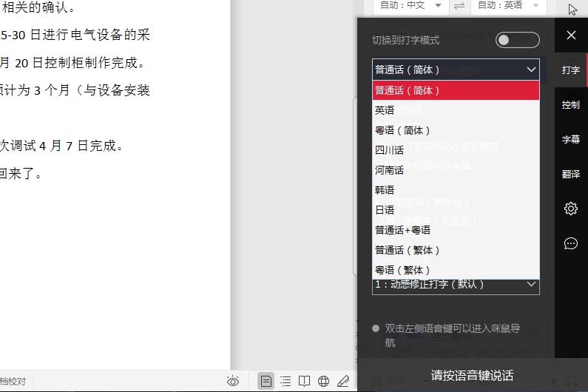Switch to web layout globe icon
This screenshot has height=392, width=588.
(323, 382)
